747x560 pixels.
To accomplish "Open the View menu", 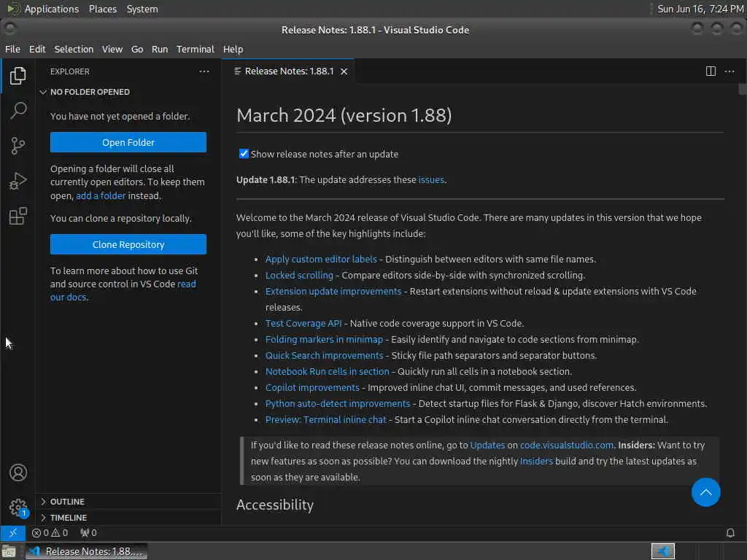I will 112,49.
